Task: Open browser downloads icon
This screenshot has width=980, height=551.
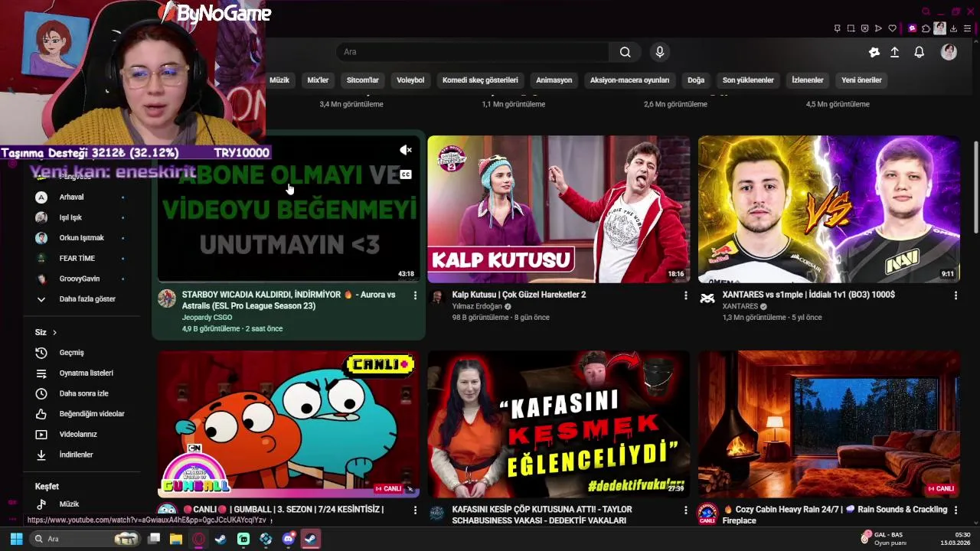Action: (954, 28)
